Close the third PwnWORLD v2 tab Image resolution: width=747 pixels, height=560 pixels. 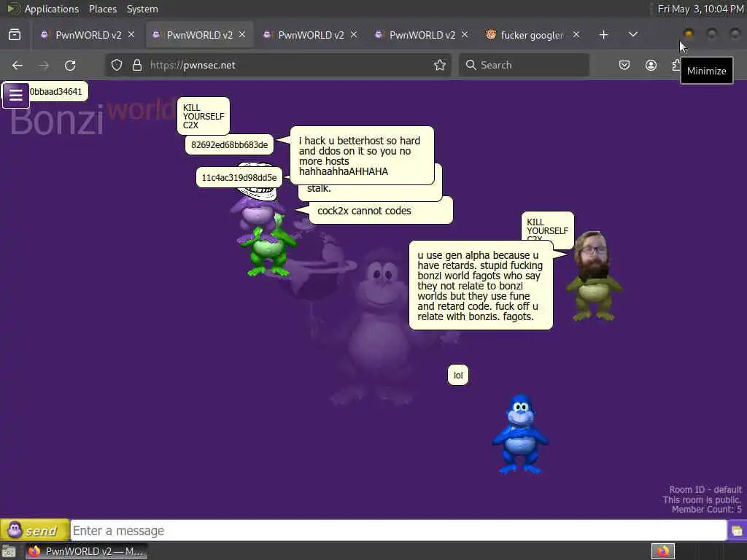[354, 35]
